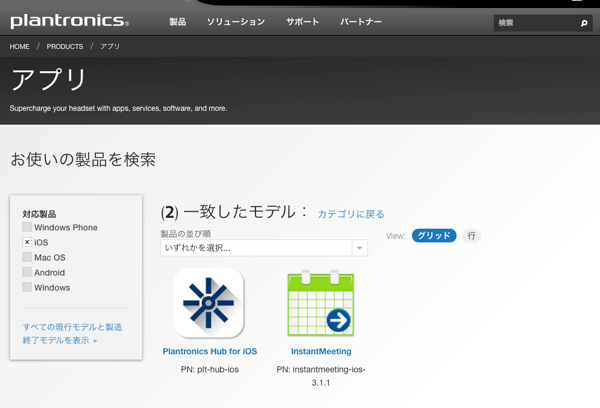
Task: Click すべての現行モデルと製造終了モデルを表示 link
Action: click(x=72, y=334)
